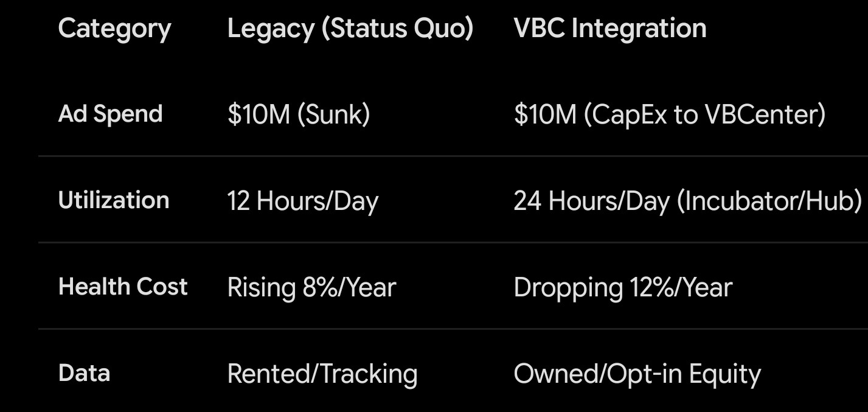Viewport: 868px width, 412px height.
Task: Click the Category column header
Action: click(x=114, y=29)
